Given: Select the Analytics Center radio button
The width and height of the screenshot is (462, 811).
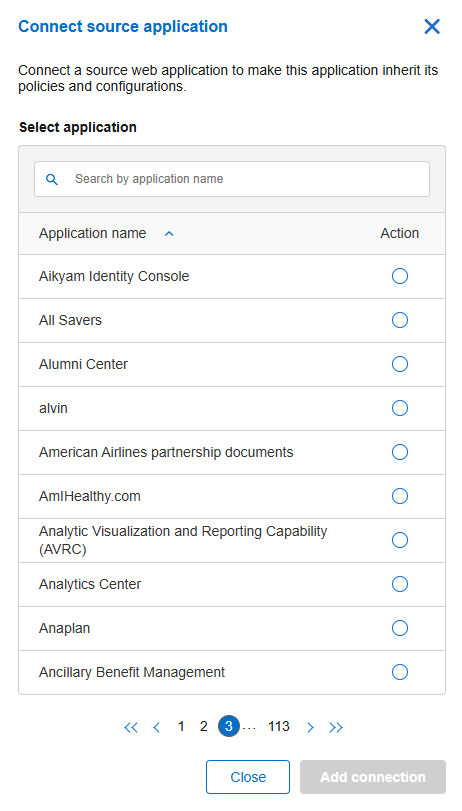Looking at the screenshot, I should [399, 584].
